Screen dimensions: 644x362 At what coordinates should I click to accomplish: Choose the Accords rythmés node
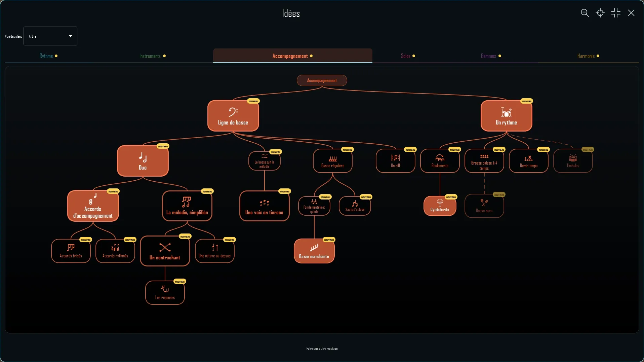coord(115,251)
